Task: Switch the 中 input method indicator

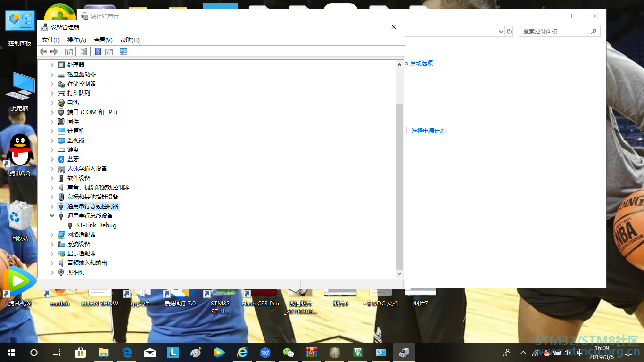Action: click(x=580, y=352)
